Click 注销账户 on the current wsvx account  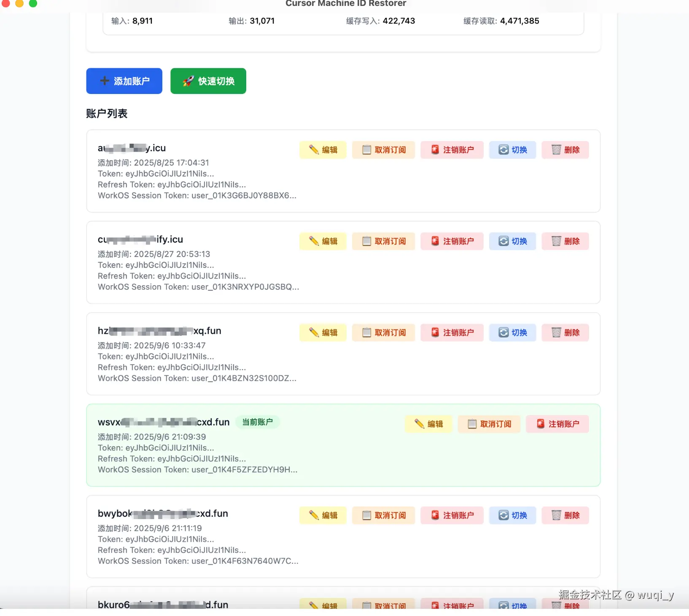tap(557, 424)
